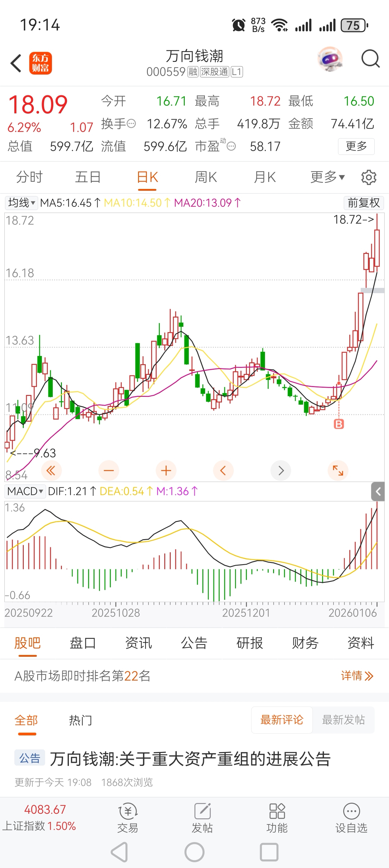
Task: Tap A股市场即时排名第22名 text
Action: click(x=83, y=676)
